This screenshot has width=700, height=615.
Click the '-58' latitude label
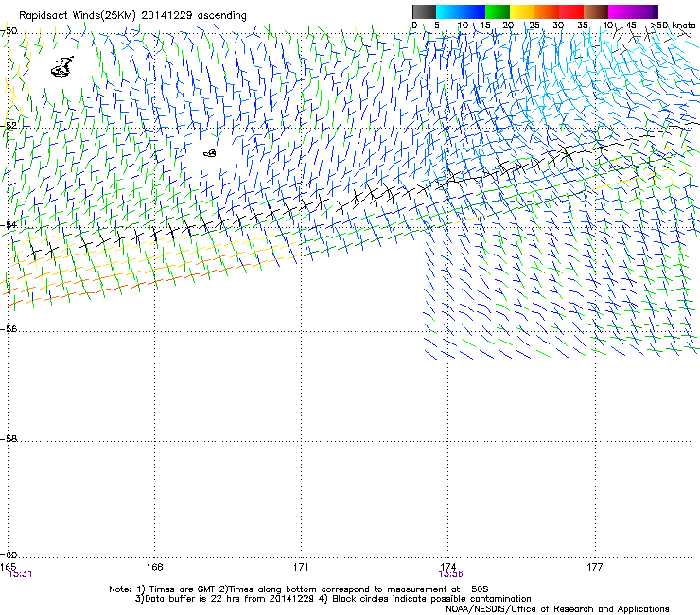pyautogui.click(x=9, y=439)
